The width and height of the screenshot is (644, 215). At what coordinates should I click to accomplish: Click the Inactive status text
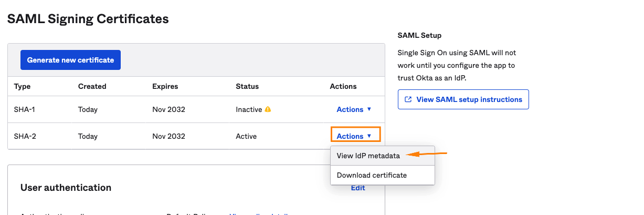coord(249,109)
